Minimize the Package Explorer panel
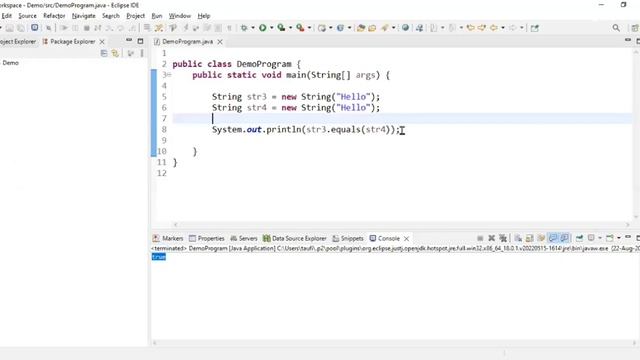Image resolution: width=640 pixels, height=360 pixels. pos(129,40)
